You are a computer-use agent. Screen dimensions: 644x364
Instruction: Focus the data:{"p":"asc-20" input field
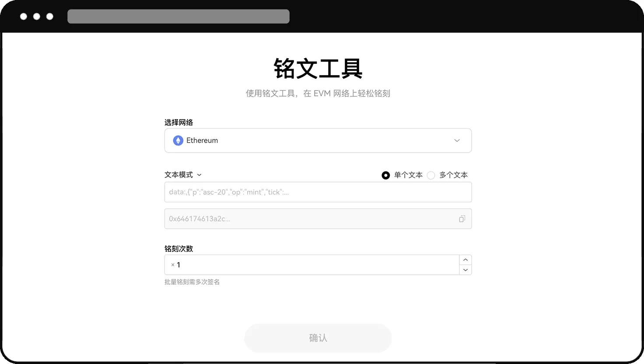[318, 192]
